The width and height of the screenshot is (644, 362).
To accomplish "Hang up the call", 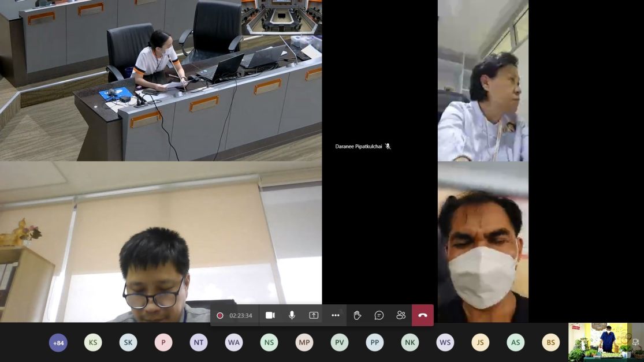I will point(423,315).
